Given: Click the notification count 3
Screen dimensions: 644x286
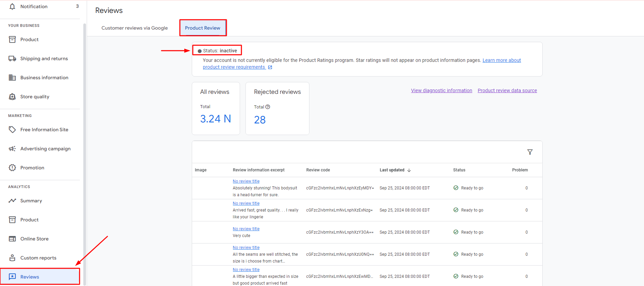Looking at the screenshot, I should point(77,6).
